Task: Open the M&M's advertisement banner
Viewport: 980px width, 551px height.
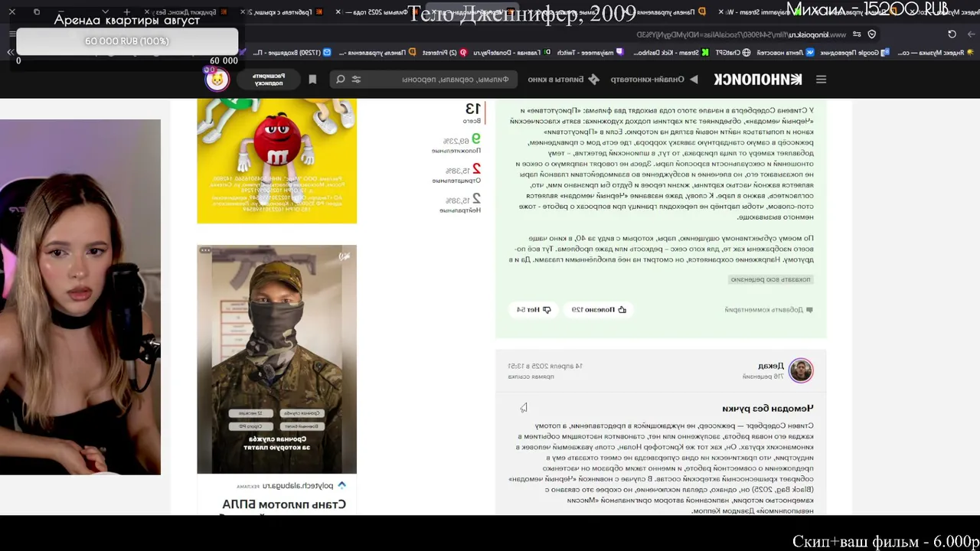Action: tap(276, 161)
